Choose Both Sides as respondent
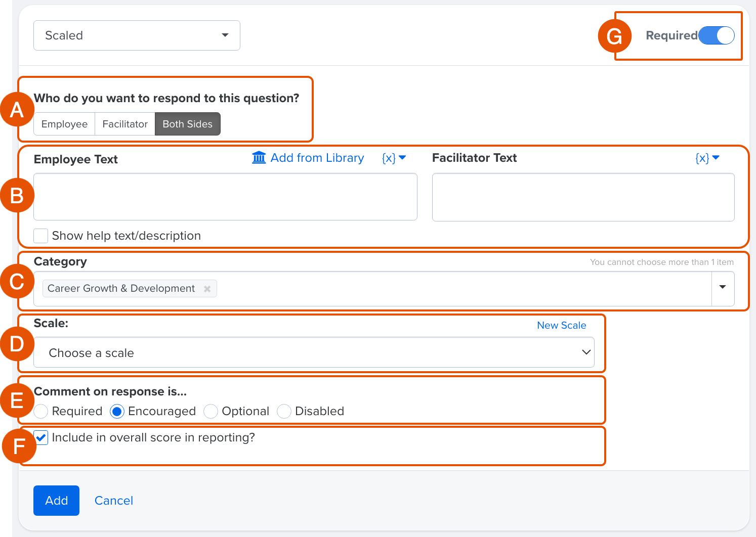Viewport: 756px width, 537px height. click(x=187, y=124)
